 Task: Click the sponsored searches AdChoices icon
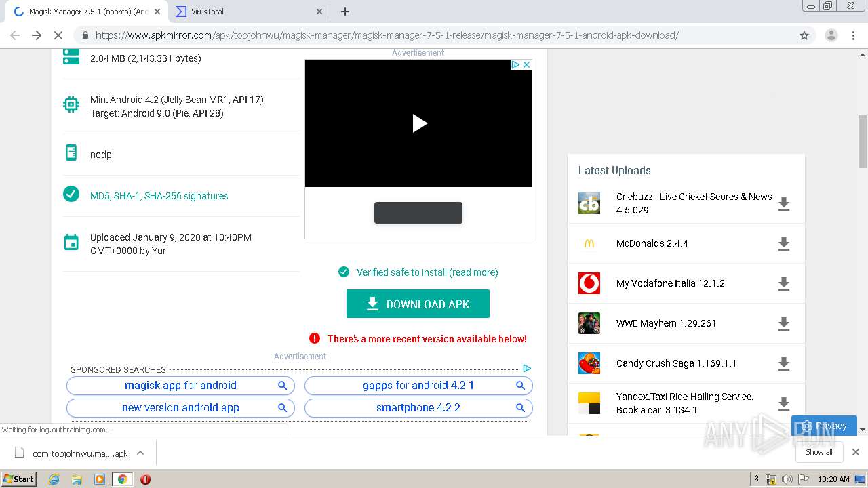click(527, 369)
